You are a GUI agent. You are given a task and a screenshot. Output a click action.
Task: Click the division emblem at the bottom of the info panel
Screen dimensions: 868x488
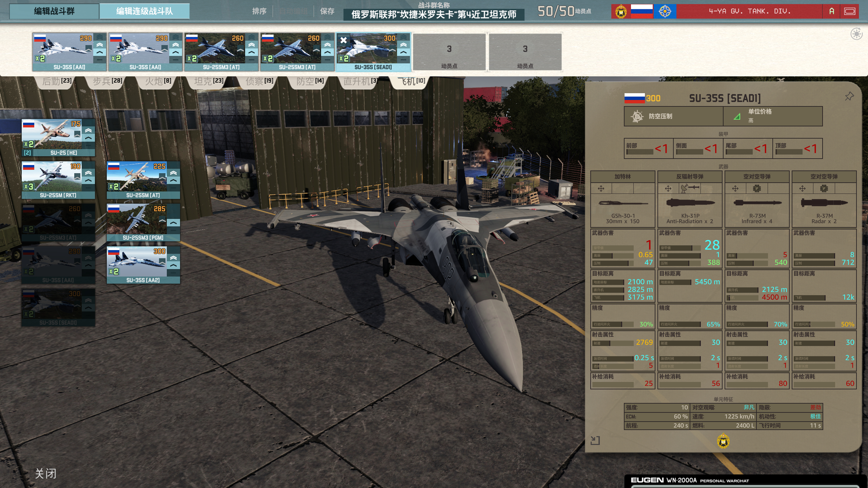point(723,441)
